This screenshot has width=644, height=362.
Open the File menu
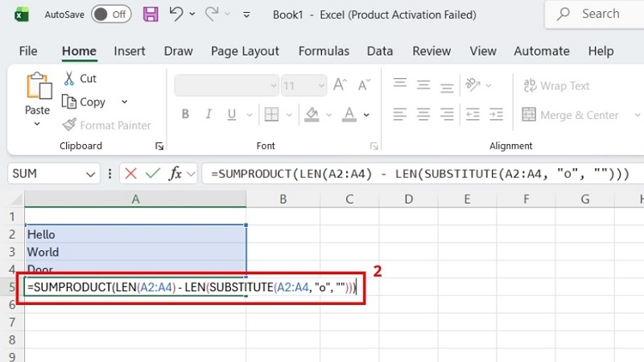28,51
